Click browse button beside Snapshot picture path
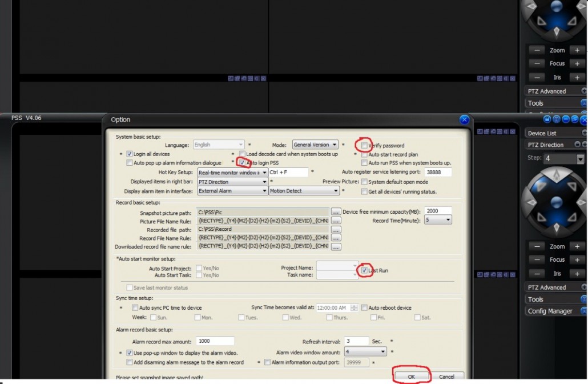Image resolution: width=588 pixels, height=384 pixels. (336, 211)
